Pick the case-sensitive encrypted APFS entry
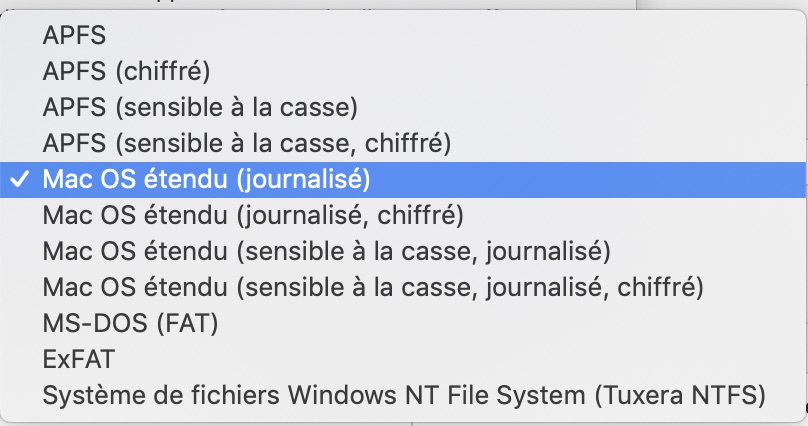The width and height of the screenshot is (808, 426). click(x=247, y=143)
